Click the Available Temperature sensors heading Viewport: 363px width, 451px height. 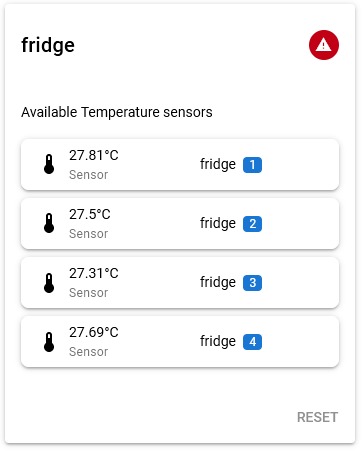click(x=117, y=112)
